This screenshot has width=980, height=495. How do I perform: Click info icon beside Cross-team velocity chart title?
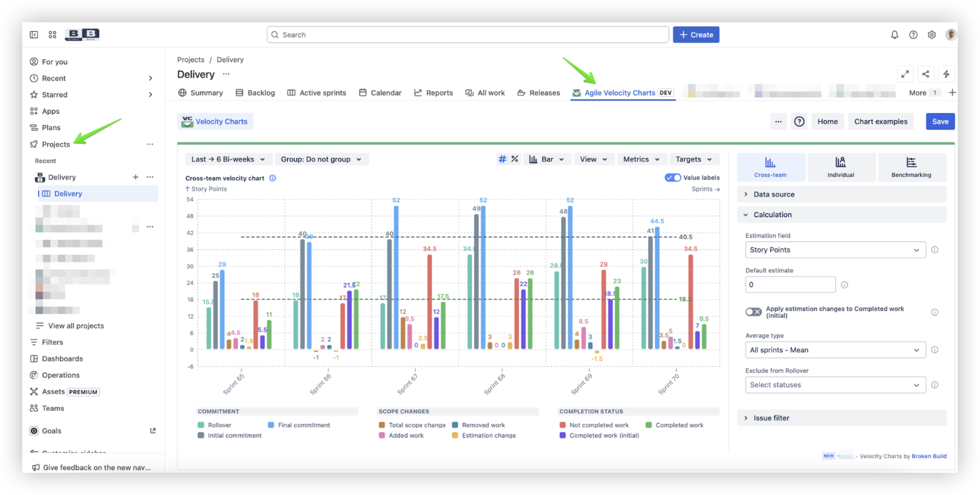point(272,178)
